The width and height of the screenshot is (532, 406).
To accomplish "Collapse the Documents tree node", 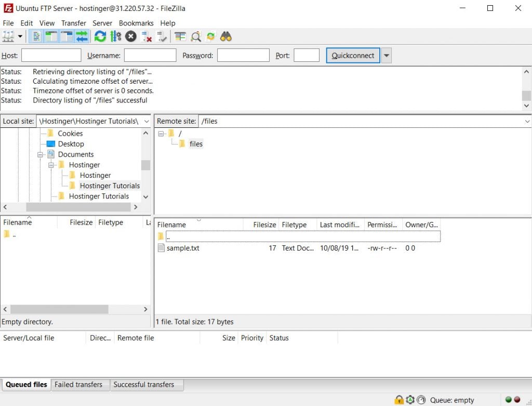I will click(x=41, y=154).
